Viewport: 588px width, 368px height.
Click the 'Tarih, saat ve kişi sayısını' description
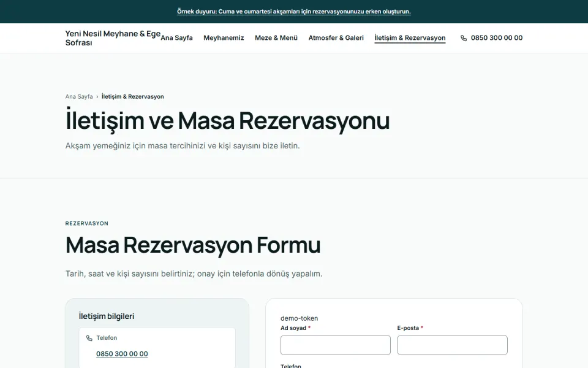[x=194, y=274]
